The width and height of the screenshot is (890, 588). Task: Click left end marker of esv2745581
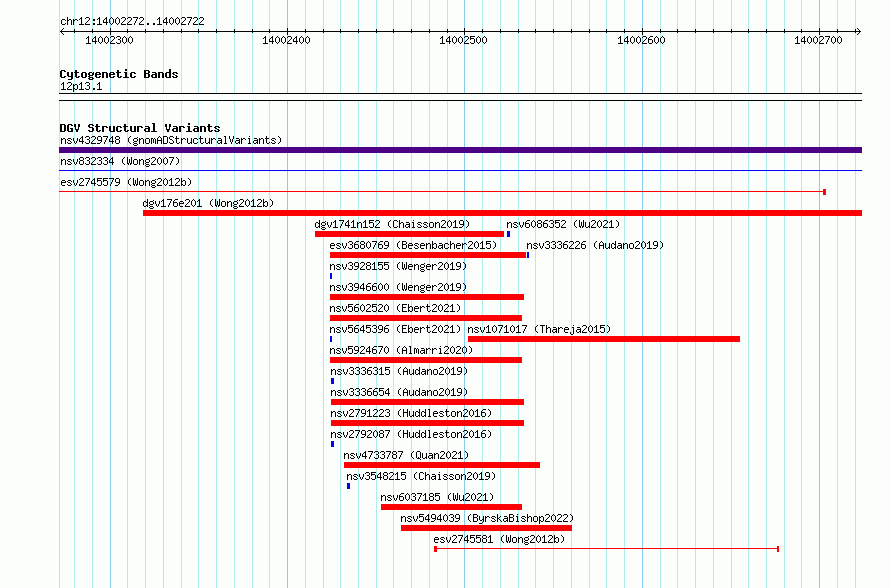[x=435, y=549]
